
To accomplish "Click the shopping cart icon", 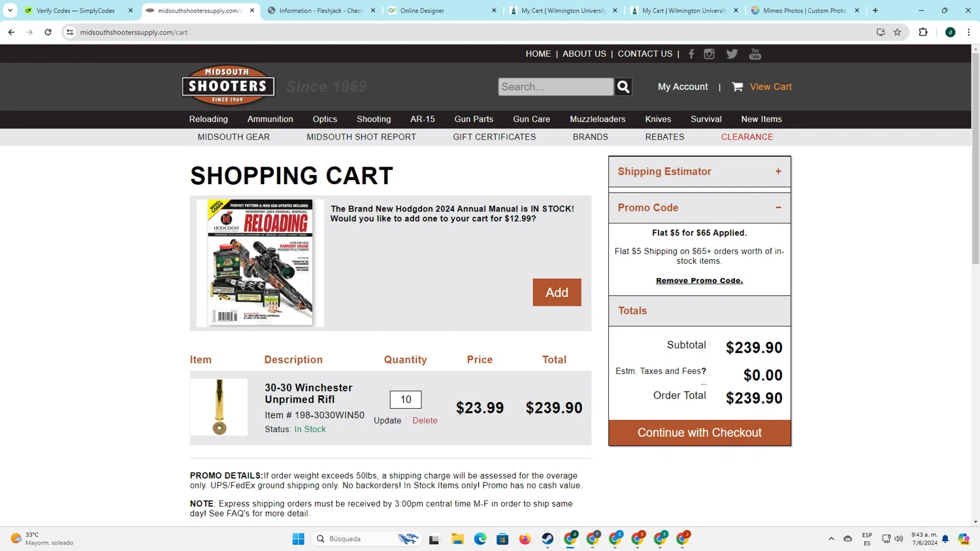I will (738, 87).
